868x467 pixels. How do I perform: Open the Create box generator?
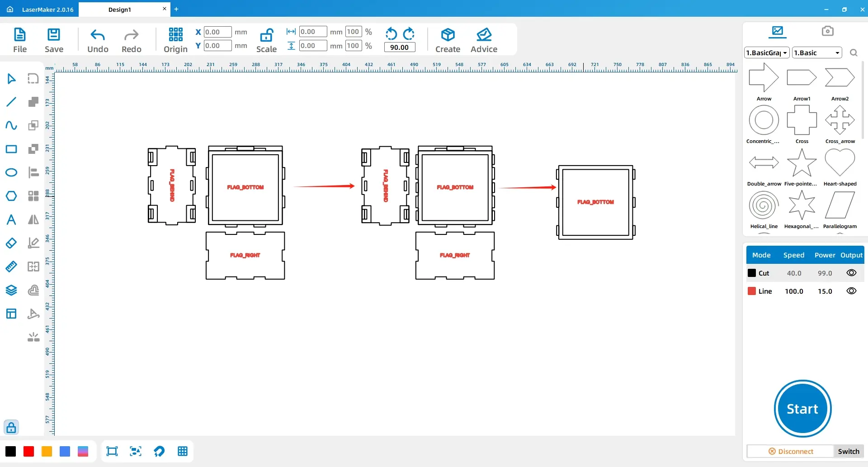tap(448, 40)
